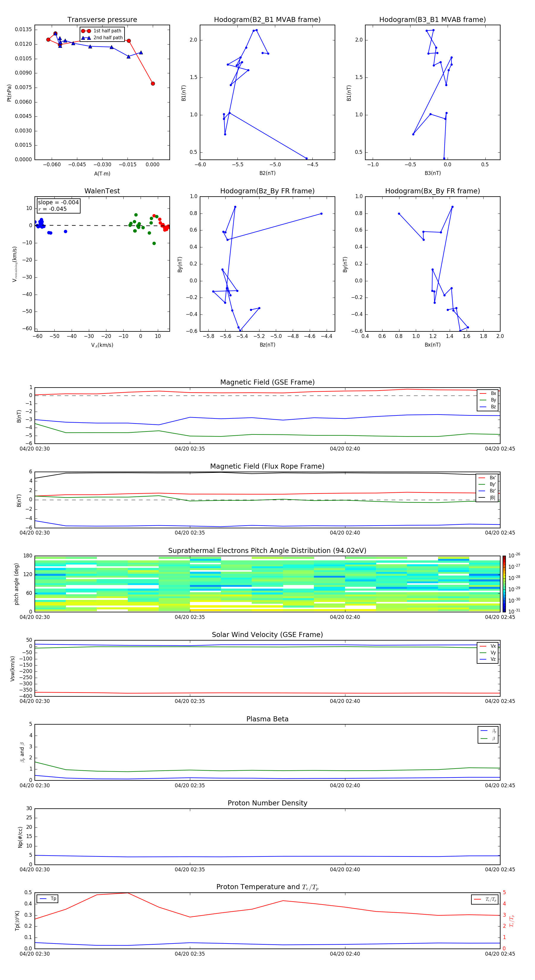The width and height of the screenshot is (535, 980).
Task: Click the 'Magnetic Field (Flux Rope Frame)' title
Action: point(267,467)
